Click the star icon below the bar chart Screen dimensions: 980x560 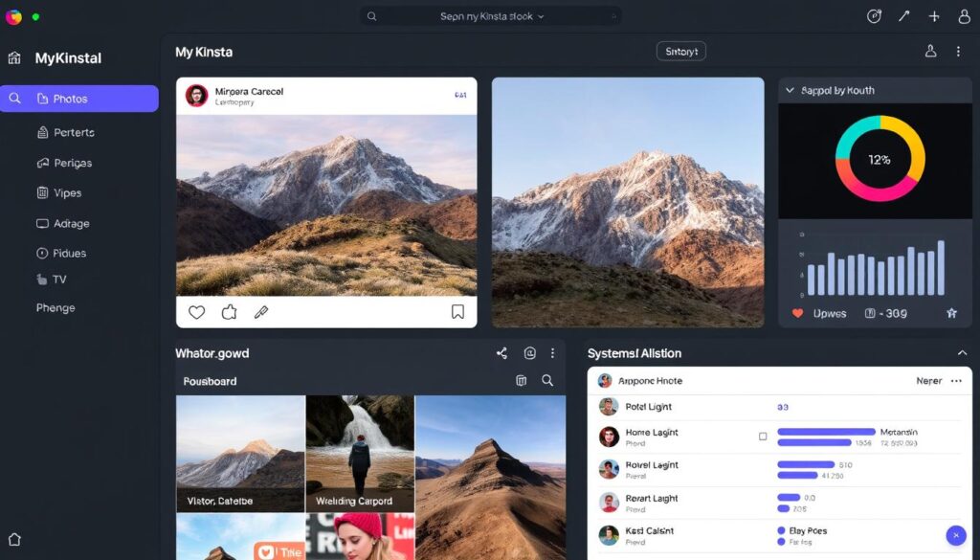pos(951,313)
